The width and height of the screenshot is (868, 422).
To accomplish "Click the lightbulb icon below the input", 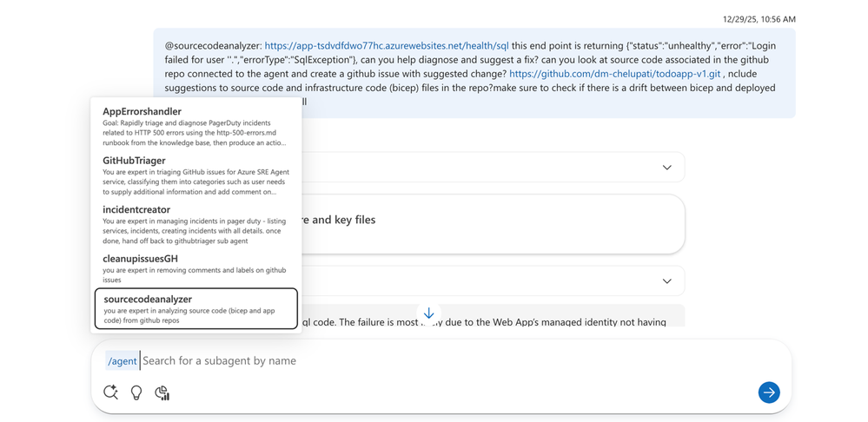I will (x=136, y=392).
